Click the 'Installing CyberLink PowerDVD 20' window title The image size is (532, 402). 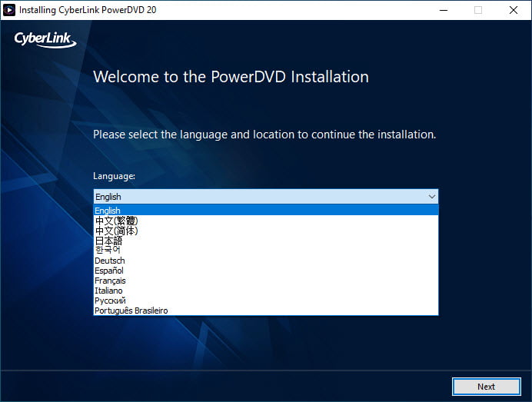pyautogui.click(x=88, y=10)
